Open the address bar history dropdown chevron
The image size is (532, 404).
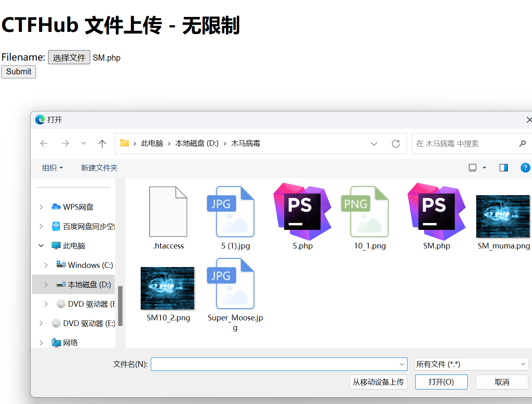point(374,143)
